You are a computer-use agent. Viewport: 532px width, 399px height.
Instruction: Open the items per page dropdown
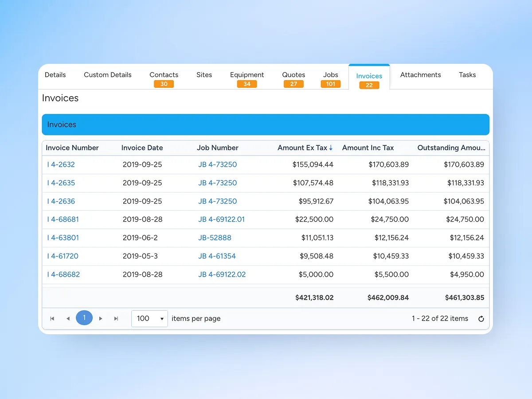pyautogui.click(x=149, y=318)
